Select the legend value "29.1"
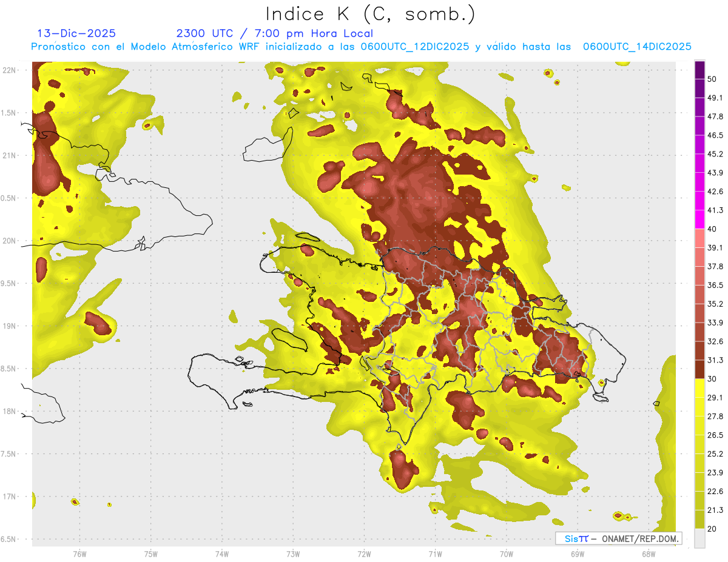 [x=715, y=398]
